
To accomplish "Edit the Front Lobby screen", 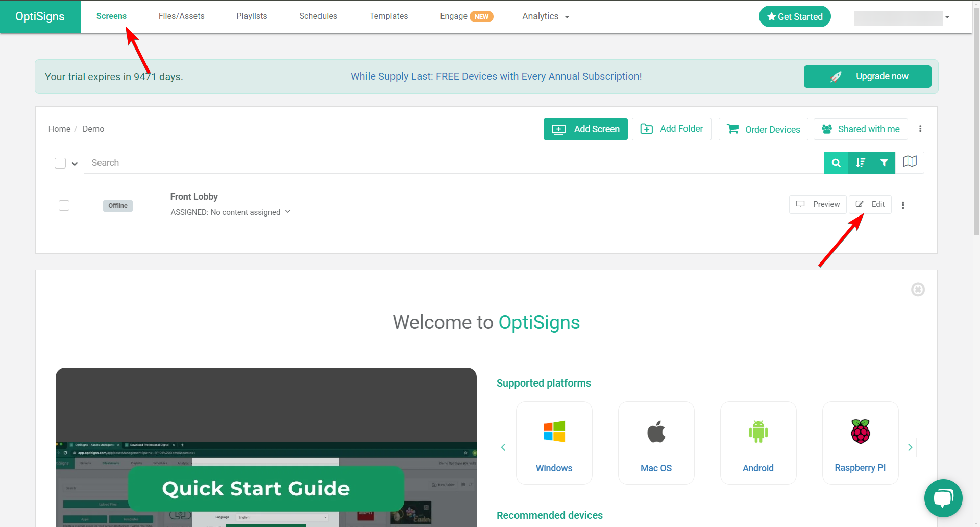I will pos(870,204).
